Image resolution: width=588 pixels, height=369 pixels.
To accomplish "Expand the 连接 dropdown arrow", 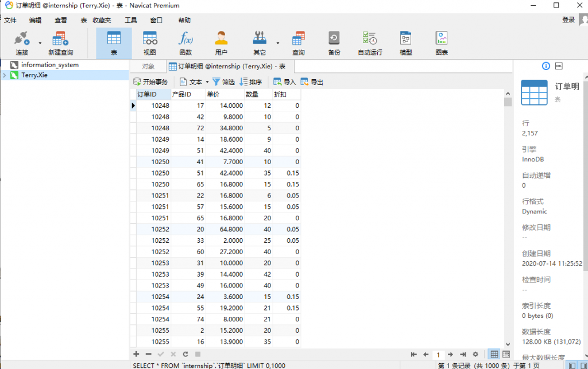I will (x=40, y=43).
